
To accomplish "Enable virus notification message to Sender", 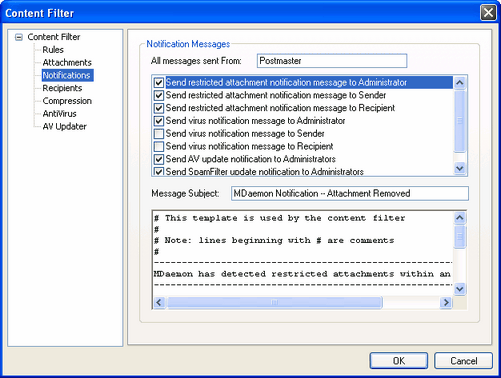I will [159, 134].
